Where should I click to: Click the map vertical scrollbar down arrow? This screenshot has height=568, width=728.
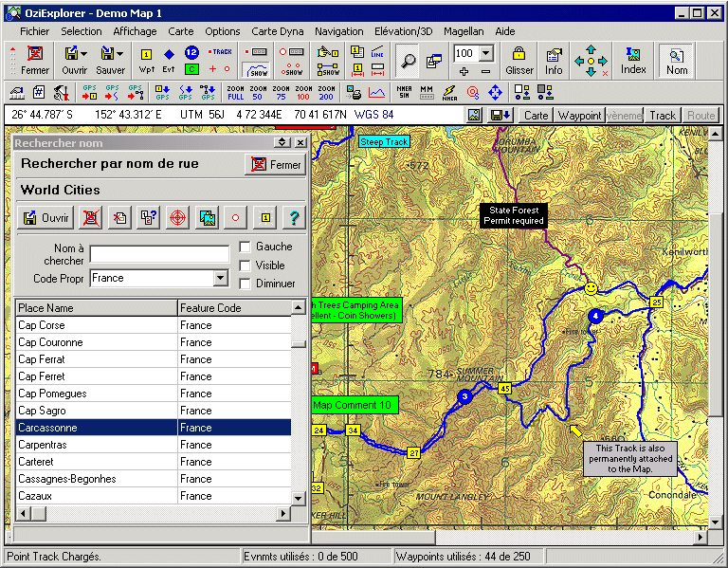pos(715,522)
